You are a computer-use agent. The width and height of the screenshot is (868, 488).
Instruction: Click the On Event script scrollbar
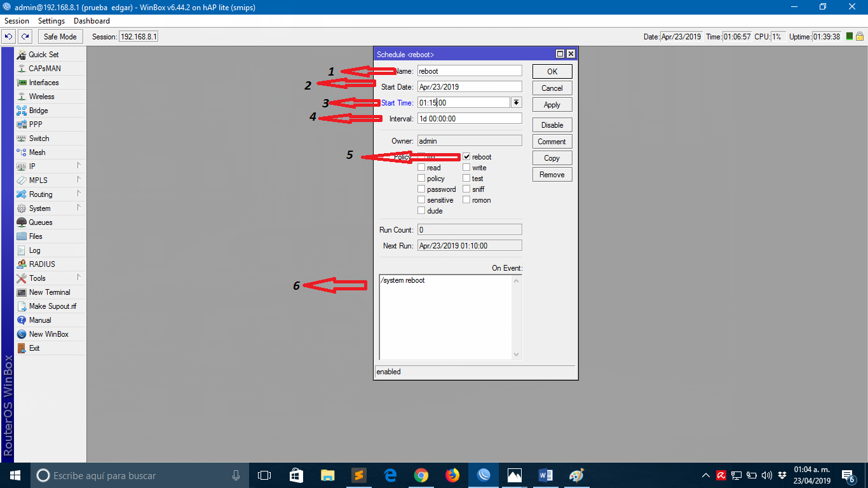pos(516,318)
